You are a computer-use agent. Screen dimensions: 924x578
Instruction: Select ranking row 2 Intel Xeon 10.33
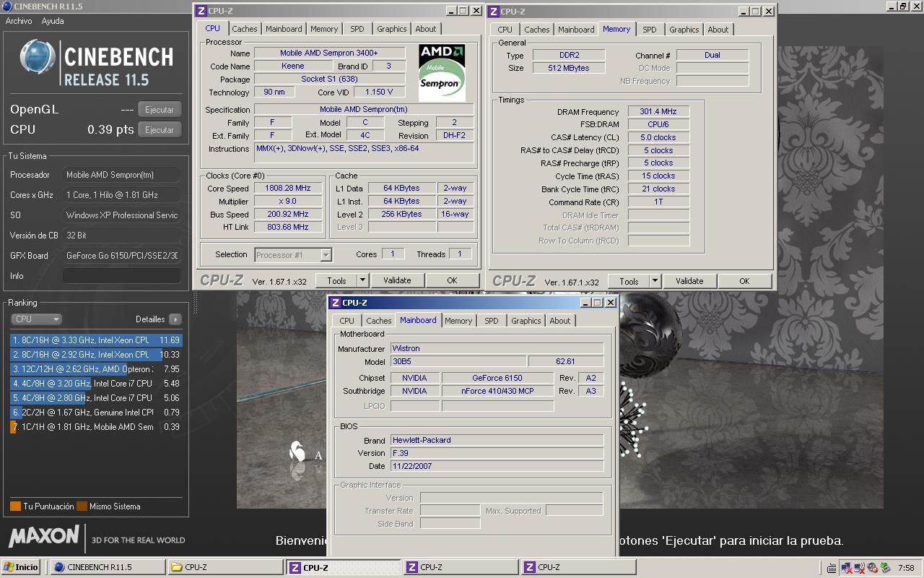point(96,355)
